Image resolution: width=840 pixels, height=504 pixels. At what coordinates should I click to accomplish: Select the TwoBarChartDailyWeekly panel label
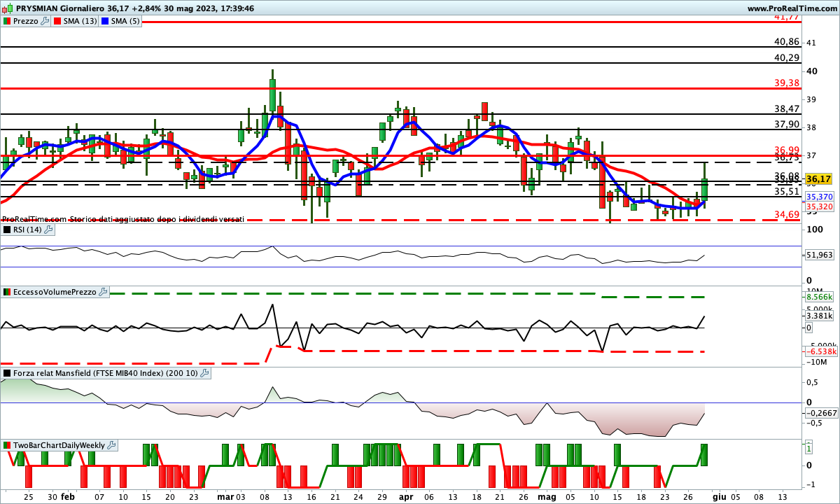(x=59, y=445)
